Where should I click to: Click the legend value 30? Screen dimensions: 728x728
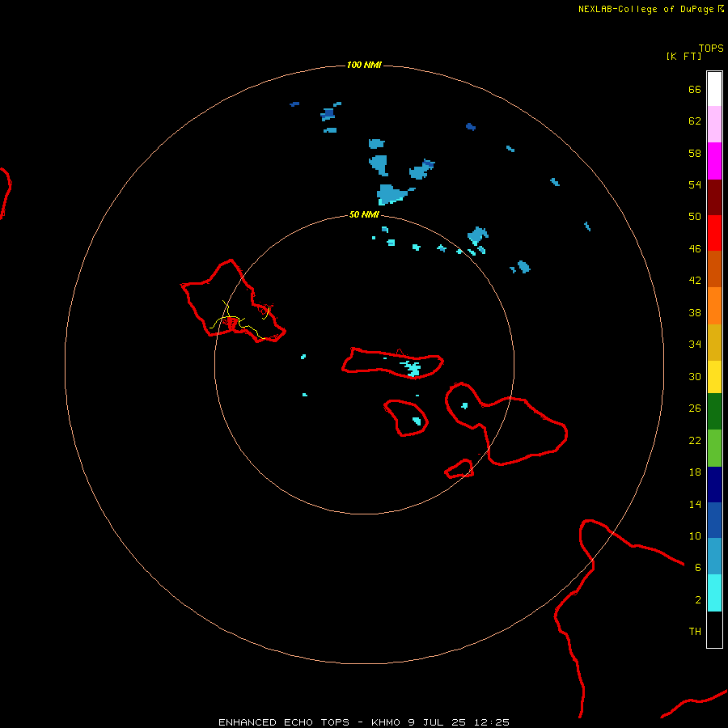tap(695, 376)
